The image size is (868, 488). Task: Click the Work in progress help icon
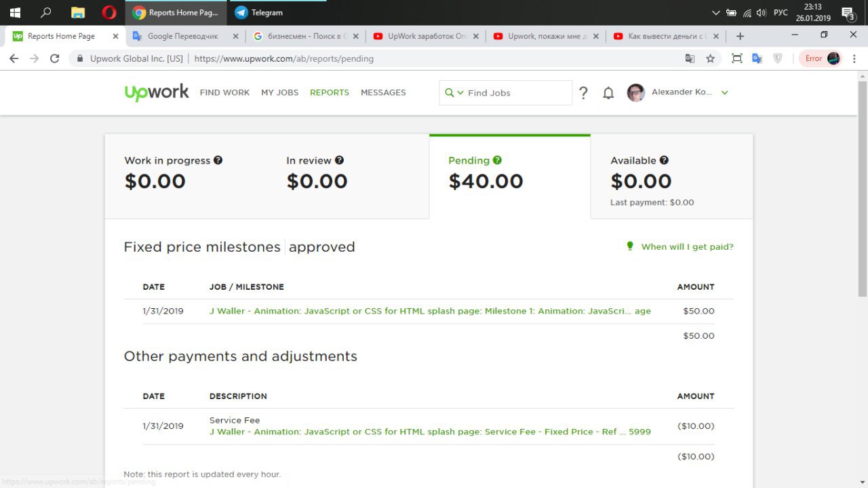coord(218,160)
